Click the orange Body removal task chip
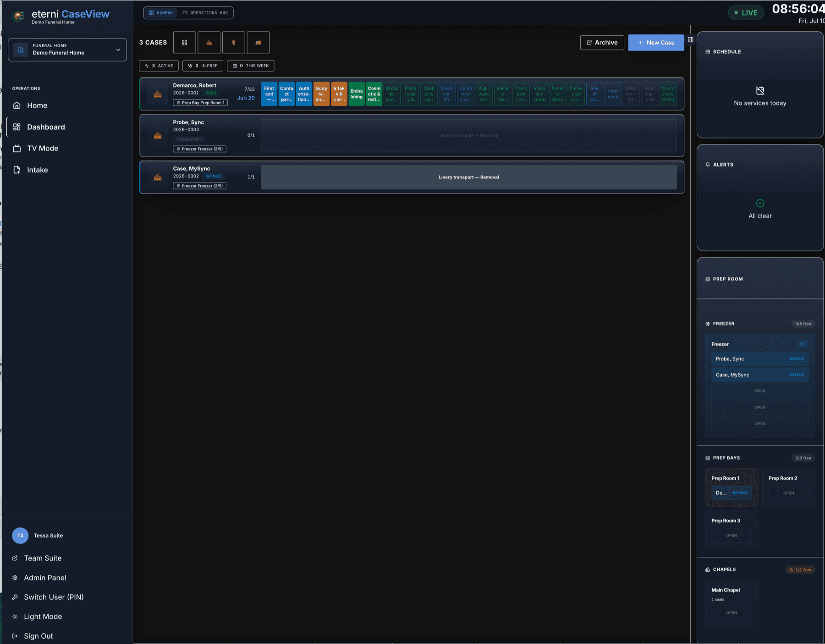Image resolution: width=825 pixels, height=644 pixels. [x=322, y=94]
